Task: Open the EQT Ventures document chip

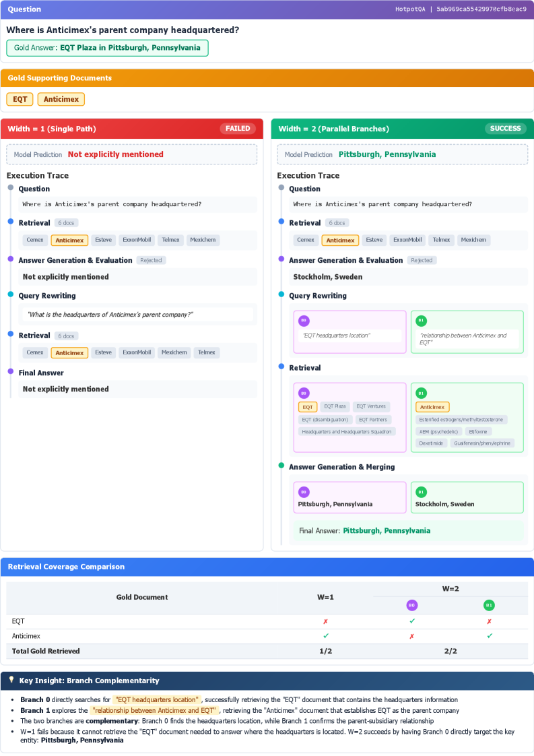Action: [371, 406]
